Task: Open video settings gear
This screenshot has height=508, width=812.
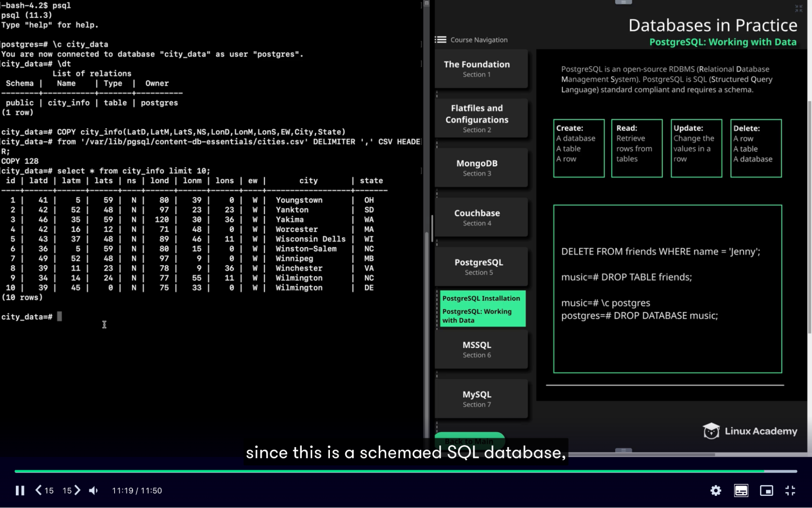Action: (x=716, y=491)
